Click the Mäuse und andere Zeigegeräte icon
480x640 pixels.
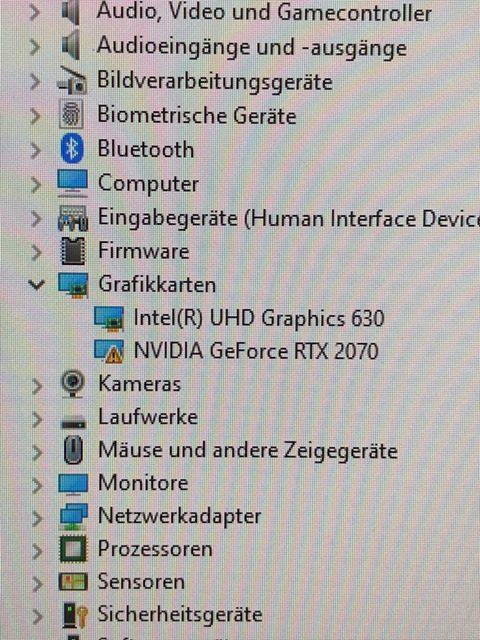pos(73,450)
